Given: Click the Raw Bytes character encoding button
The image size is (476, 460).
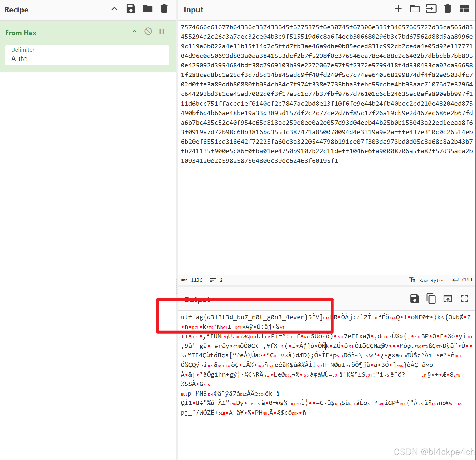Looking at the screenshot, I should pyautogui.click(x=432, y=280).
